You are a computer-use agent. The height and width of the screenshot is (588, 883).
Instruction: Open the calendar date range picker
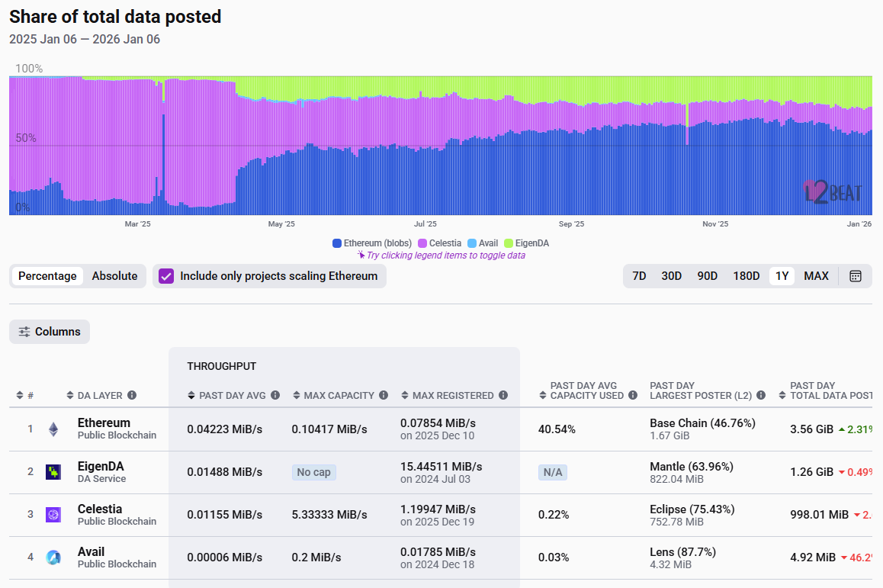(856, 276)
